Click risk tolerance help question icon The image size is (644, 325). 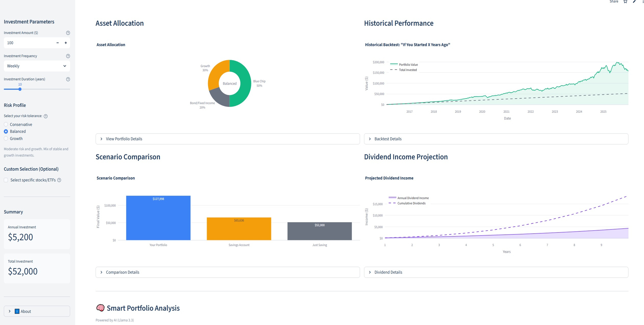click(45, 116)
